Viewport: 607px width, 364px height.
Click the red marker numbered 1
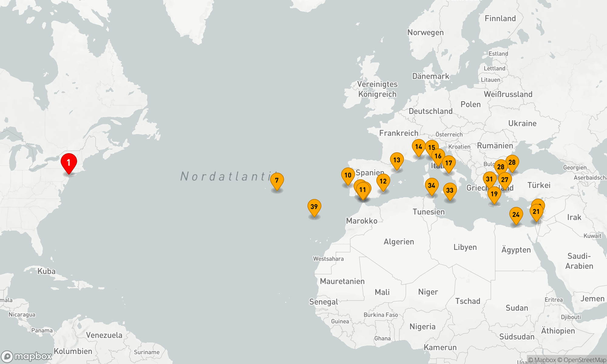click(69, 163)
